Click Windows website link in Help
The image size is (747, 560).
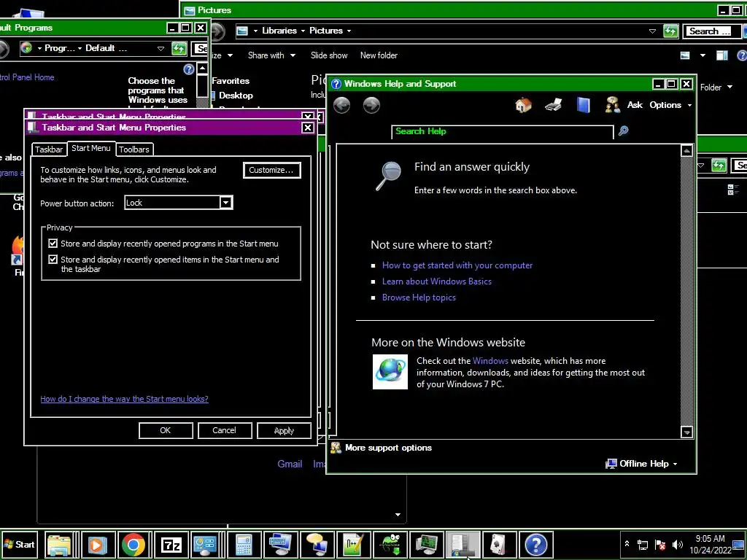coord(490,361)
